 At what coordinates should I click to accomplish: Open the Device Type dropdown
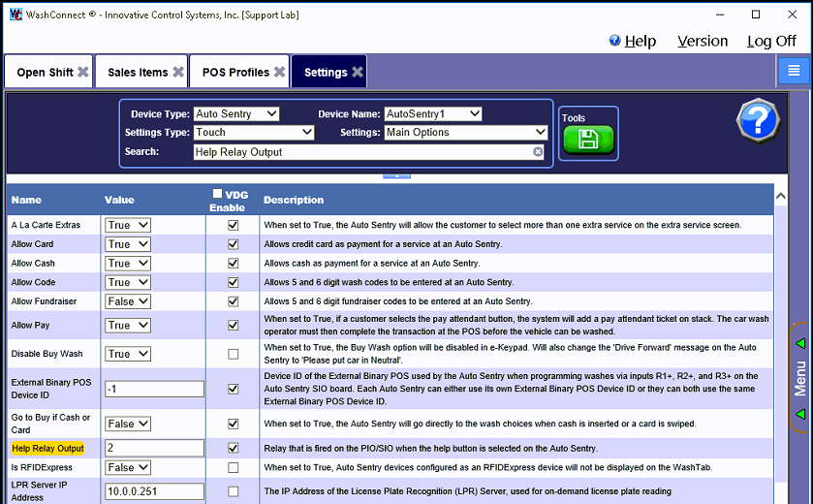click(236, 114)
